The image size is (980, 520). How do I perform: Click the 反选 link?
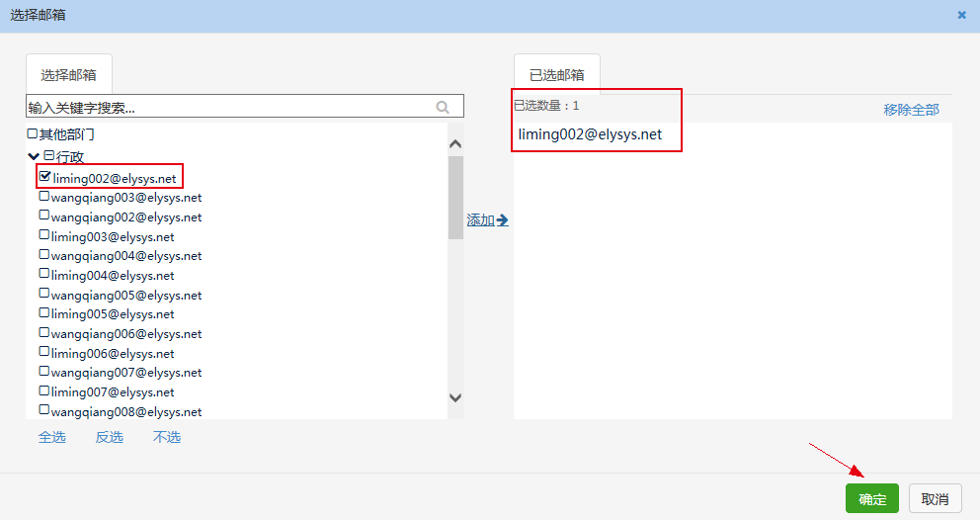[109, 437]
